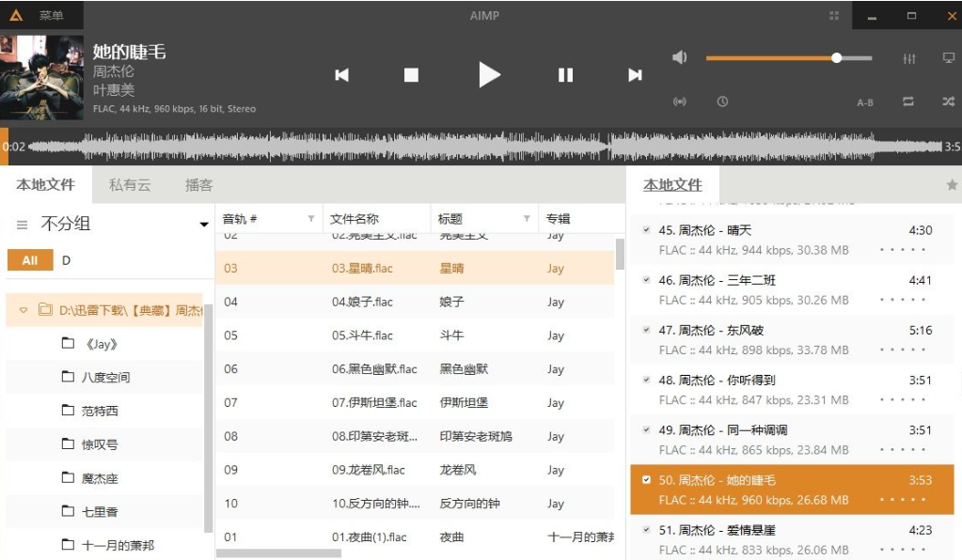Select the 07.伊斯坦堡.flac row
Image resolution: width=962 pixels, height=560 pixels.
[415, 402]
